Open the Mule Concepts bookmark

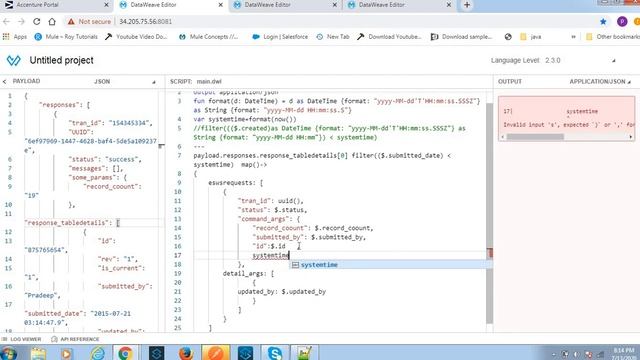coord(209,37)
